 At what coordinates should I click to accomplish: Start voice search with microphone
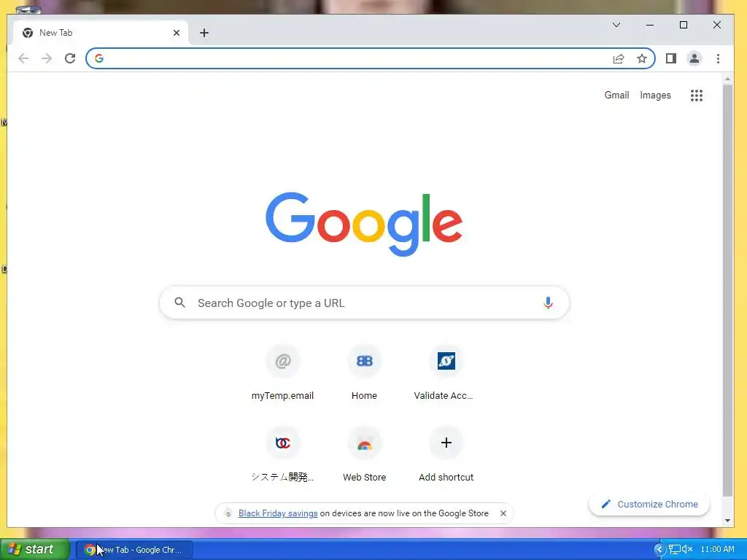click(548, 303)
